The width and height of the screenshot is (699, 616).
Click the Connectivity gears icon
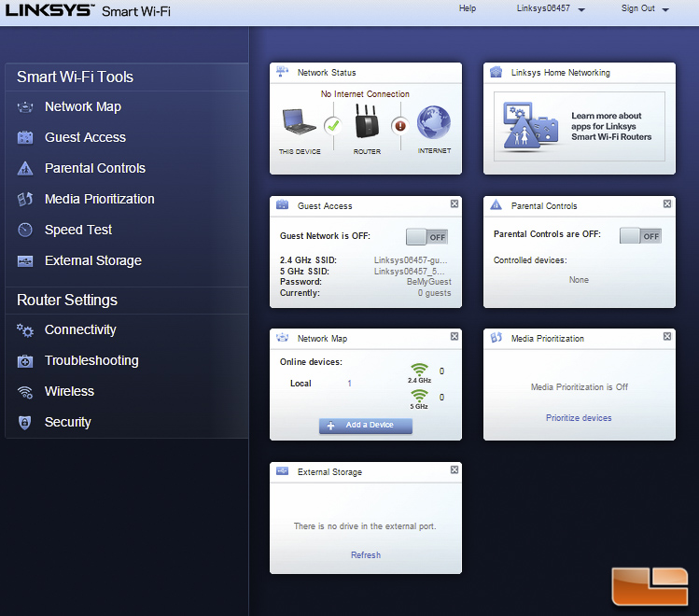[25, 330]
